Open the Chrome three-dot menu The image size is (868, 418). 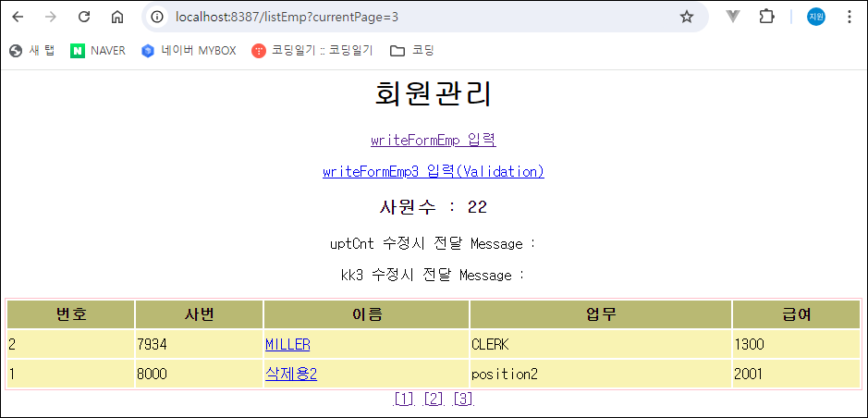[850, 18]
